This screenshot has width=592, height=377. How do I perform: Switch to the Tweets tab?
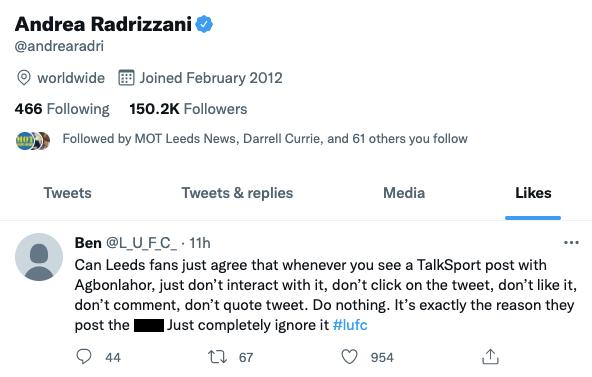(68, 193)
